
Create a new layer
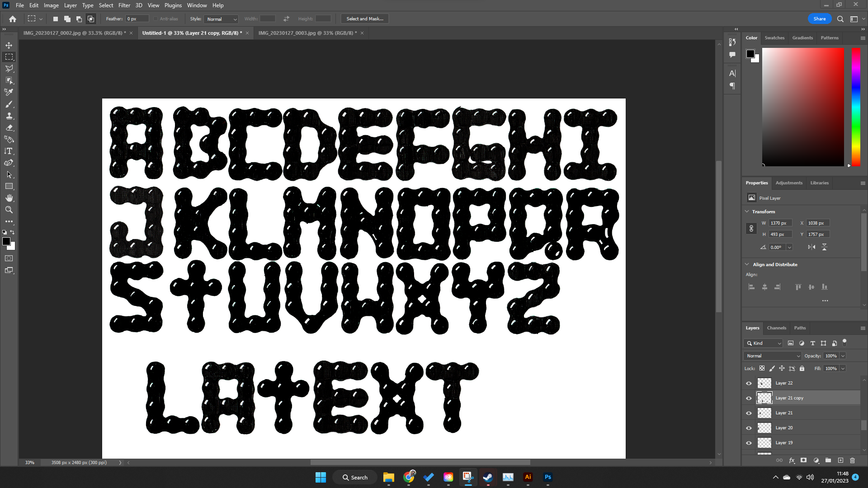coord(841,460)
